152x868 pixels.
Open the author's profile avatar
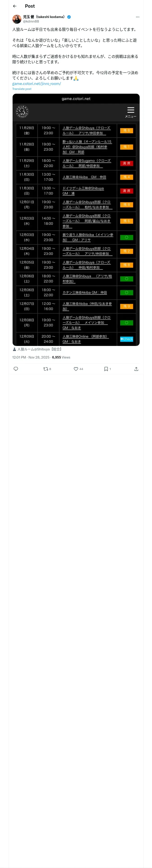pyautogui.click(x=17, y=19)
